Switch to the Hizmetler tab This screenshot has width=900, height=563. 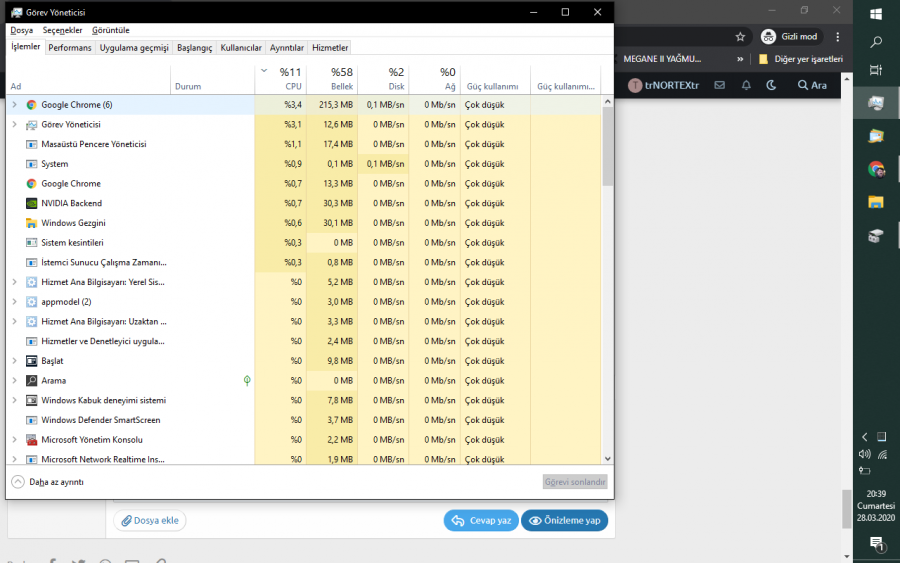330,48
